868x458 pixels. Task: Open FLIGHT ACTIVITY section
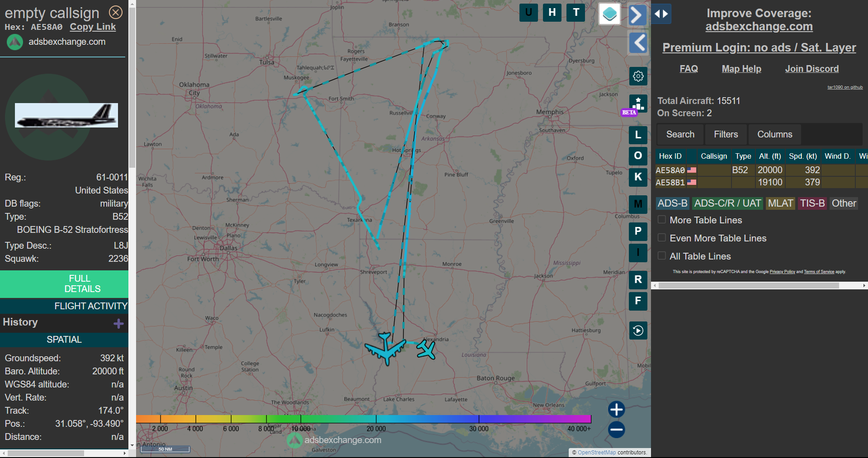pyautogui.click(x=64, y=306)
